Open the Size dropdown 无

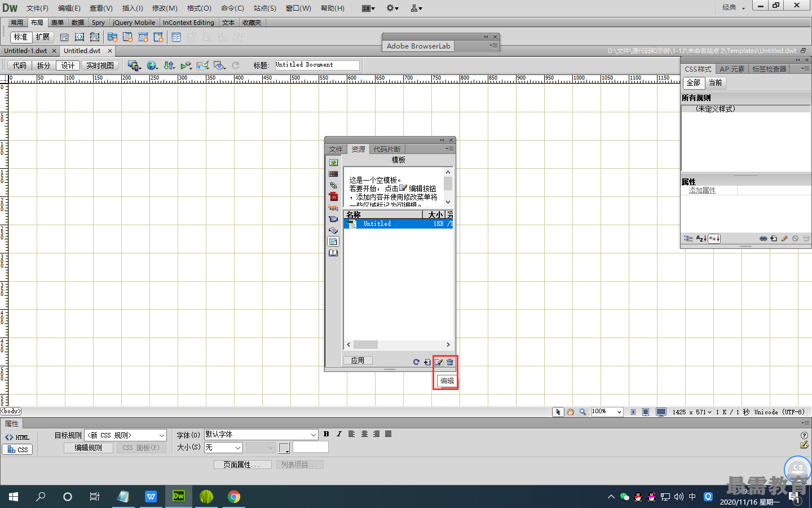[x=223, y=448]
